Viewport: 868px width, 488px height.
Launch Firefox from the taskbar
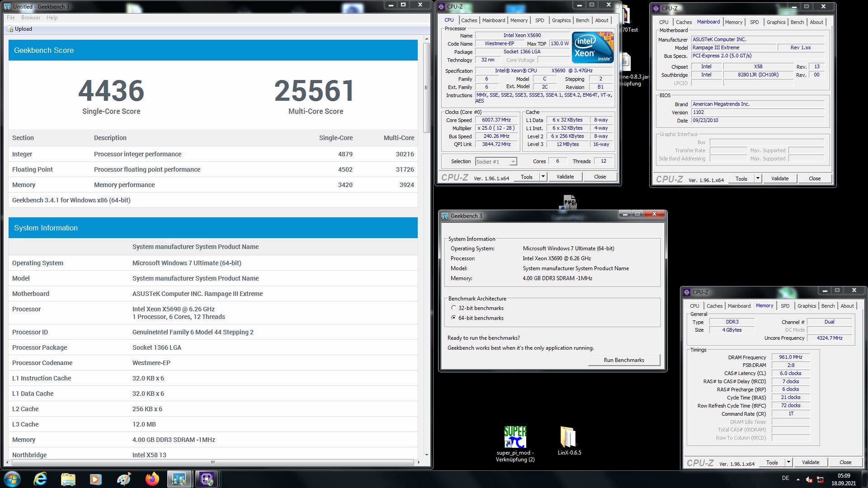tap(152, 479)
